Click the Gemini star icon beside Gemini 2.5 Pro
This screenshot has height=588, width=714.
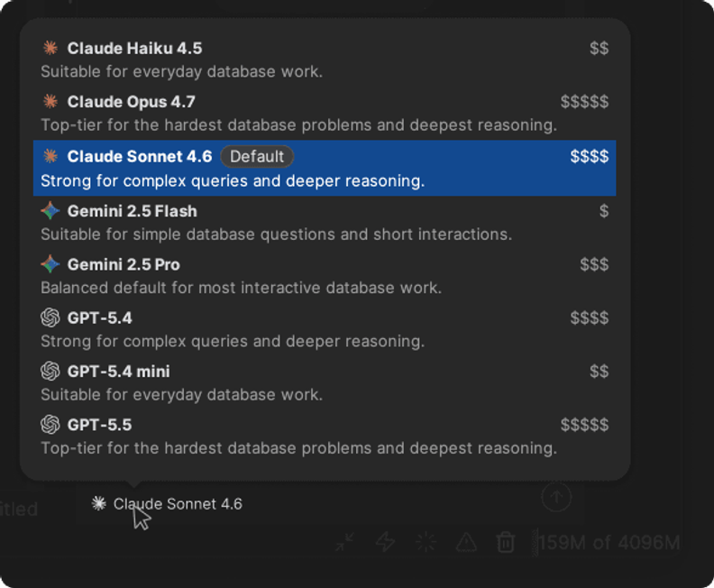[50, 264]
